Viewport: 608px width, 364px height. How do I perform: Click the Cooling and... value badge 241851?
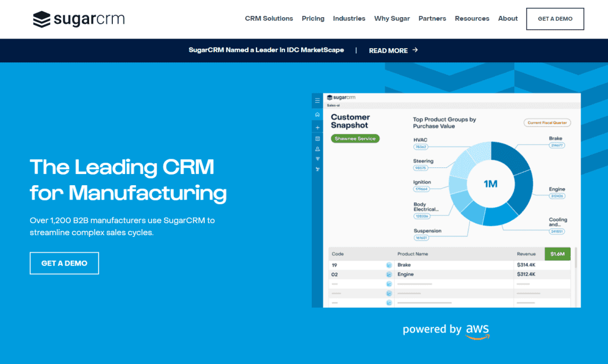556,232
